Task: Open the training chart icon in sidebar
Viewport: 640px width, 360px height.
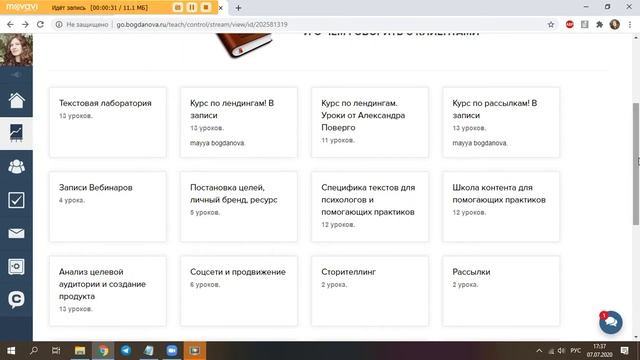Action: click(16, 133)
